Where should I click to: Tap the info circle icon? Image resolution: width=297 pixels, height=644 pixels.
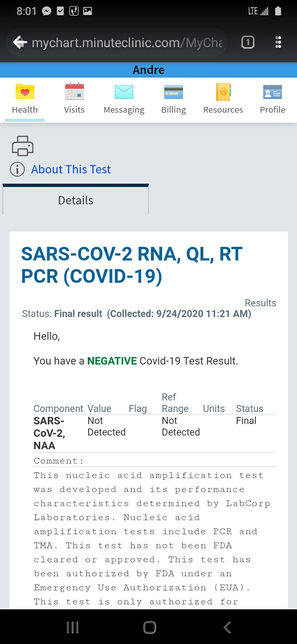tap(17, 169)
